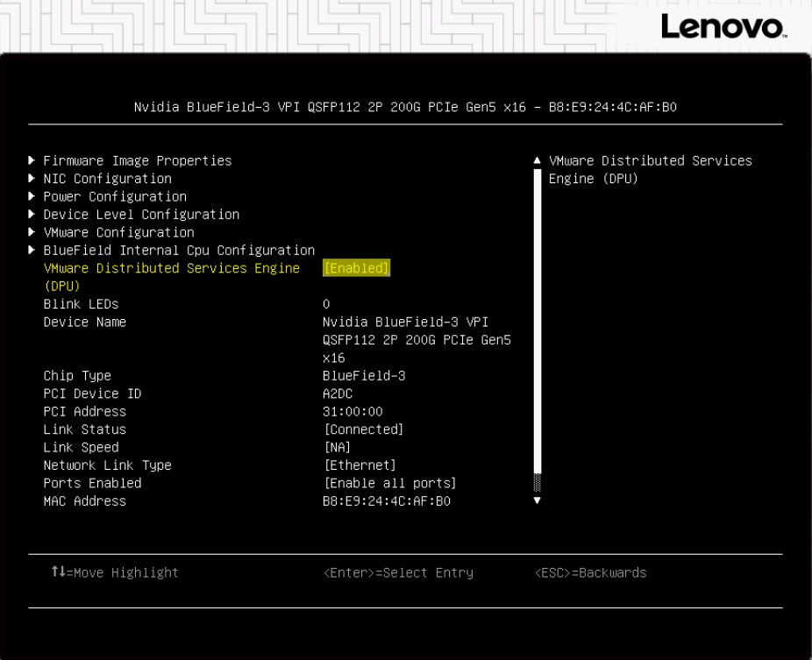Select Device Name label
Screen dimensions: 812x660
[85, 322]
